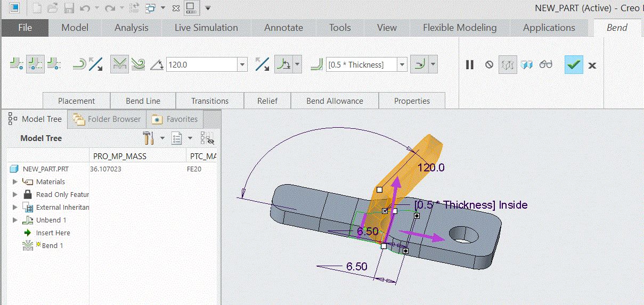Click the flip bend direction arrow icon
644x305 pixels.
(262, 64)
